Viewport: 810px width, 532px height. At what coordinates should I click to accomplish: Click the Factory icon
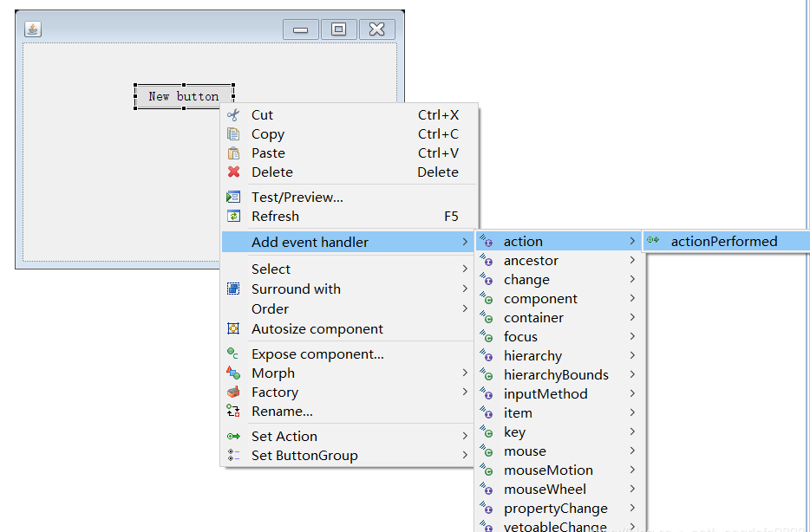point(233,393)
